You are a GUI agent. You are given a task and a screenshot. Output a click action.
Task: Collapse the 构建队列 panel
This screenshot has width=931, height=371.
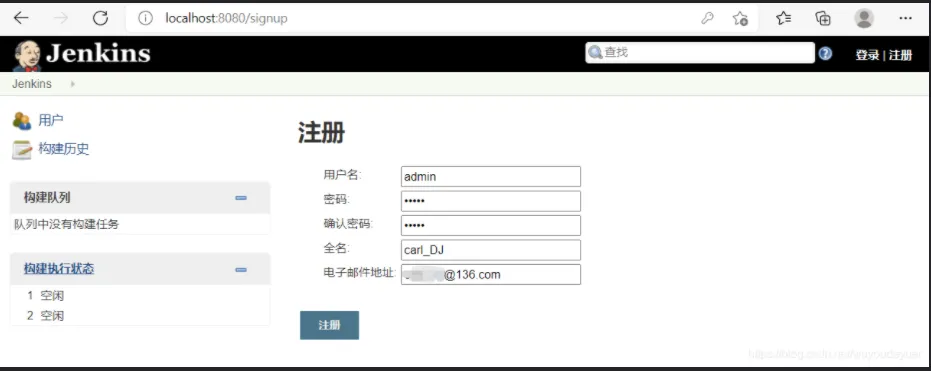tap(240, 198)
